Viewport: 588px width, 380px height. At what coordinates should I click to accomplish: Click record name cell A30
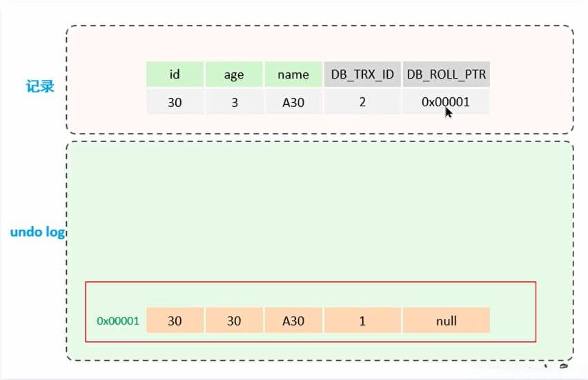pos(293,102)
